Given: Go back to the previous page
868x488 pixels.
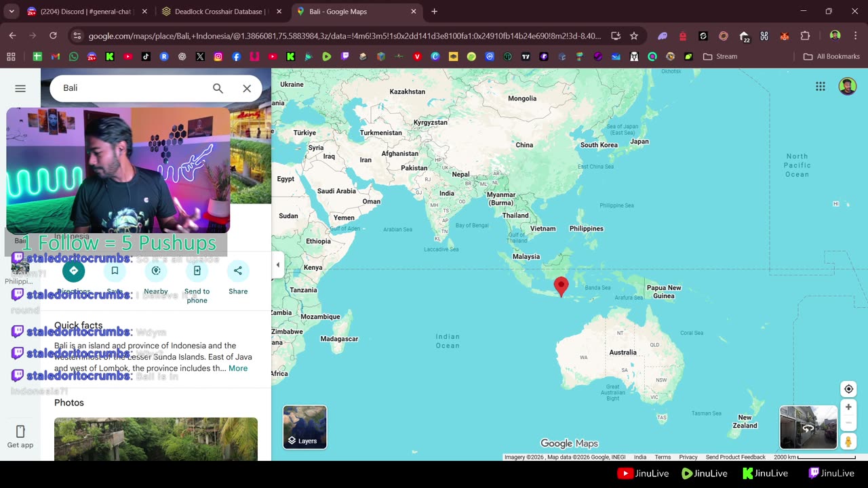Looking at the screenshot, I should pyautogui.click(x=12, y=35).
